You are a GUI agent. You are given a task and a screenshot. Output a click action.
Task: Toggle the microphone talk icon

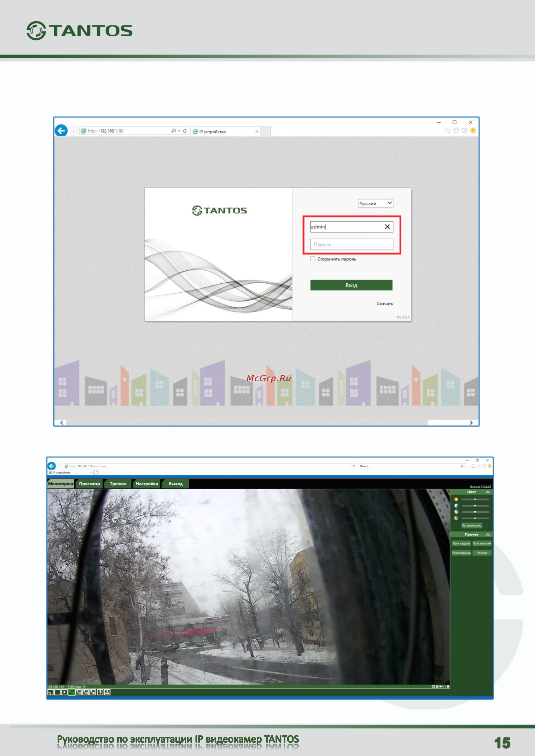(100, 692)
